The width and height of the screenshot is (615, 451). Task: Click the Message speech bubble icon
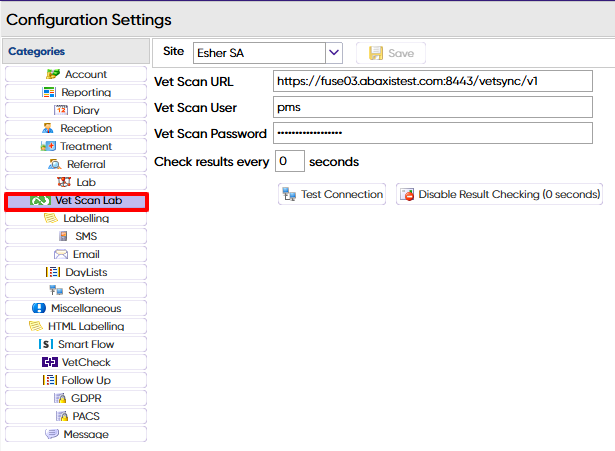click(52, 434)
